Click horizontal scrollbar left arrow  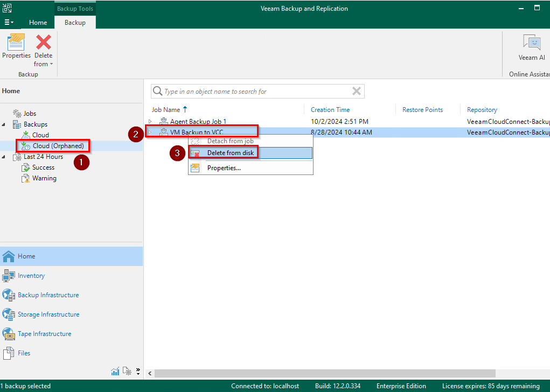tap(150, 373)
